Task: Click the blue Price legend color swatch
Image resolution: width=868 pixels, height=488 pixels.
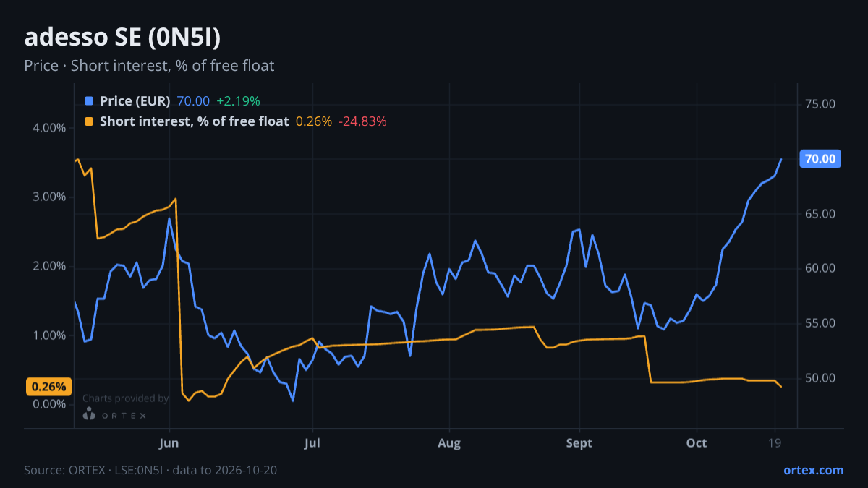Action: click(x=89, y=101)
